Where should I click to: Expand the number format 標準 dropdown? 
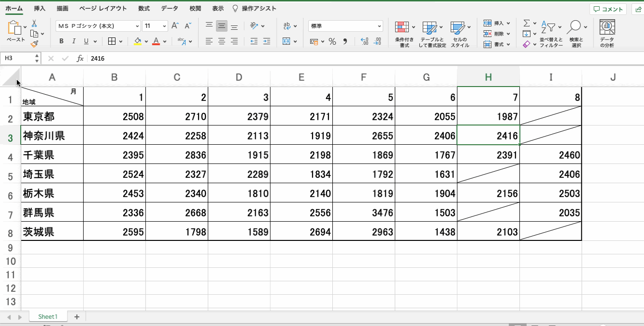pos(345,26)
